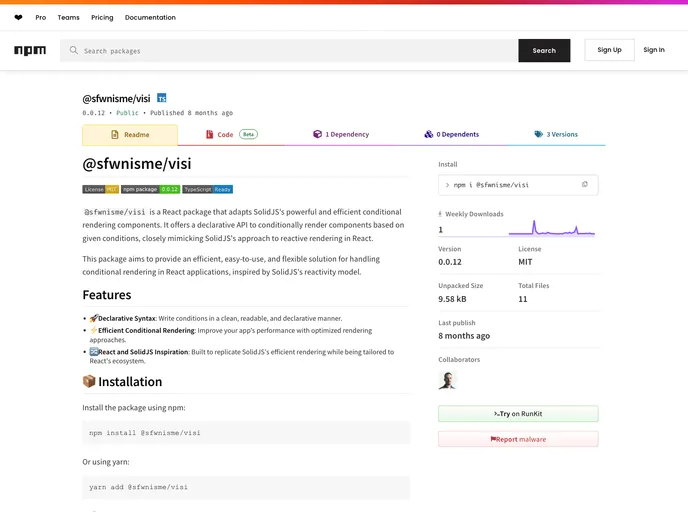Click the Efficient Conditional Rendering feature bullet
Screen dimensions: 688x512
pos(230,335)
